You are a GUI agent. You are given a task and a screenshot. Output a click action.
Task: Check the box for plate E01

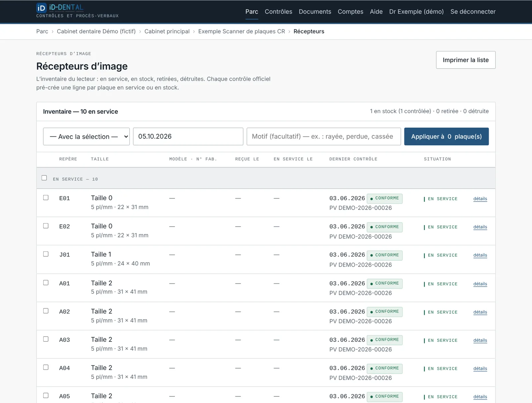pos(46,198)
